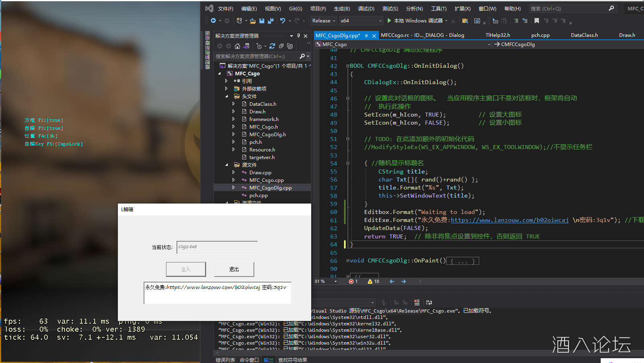Click the error count indicator showing 1
Image resolution: width=644 pixels, height=363 pixels.
tap(353, 282)
